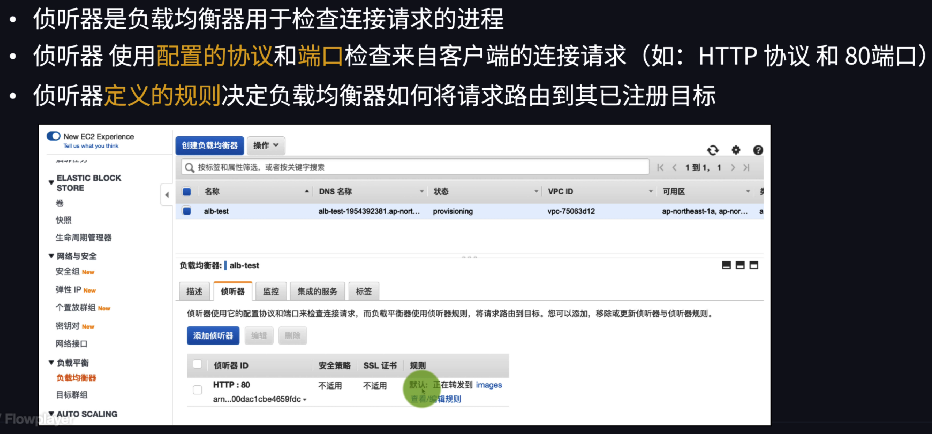932x434 pixels.
Task: Open the 状态 column filter arrow
Action: pyautogui.click(x=536, y=192)
